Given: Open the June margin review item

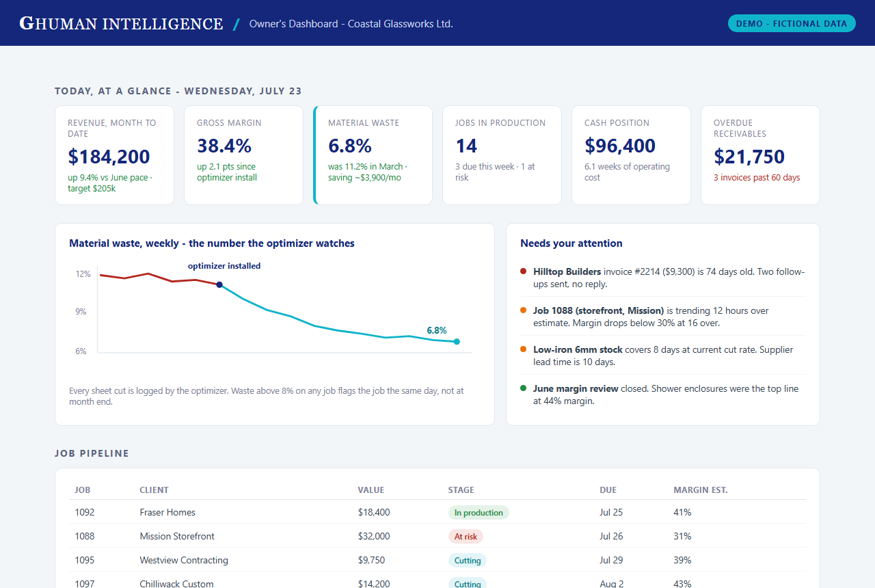Looking at the screenshot, I should [x=663, y=395].
